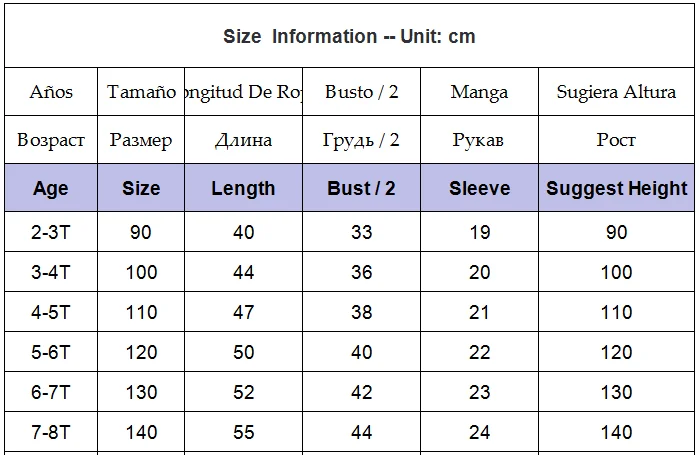Click the Bust / 2 header

tap(362, 188)
